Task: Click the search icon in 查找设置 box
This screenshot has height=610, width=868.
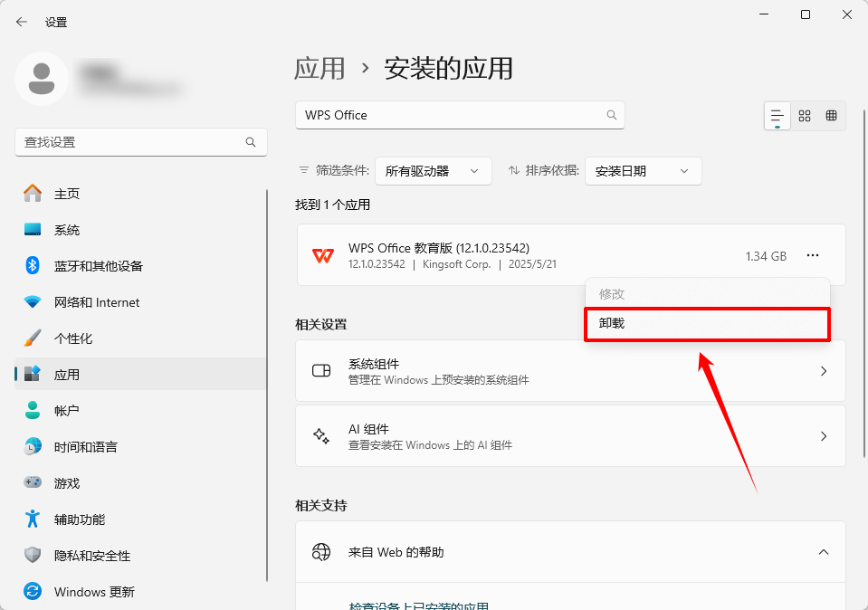Action: [251, 142]
